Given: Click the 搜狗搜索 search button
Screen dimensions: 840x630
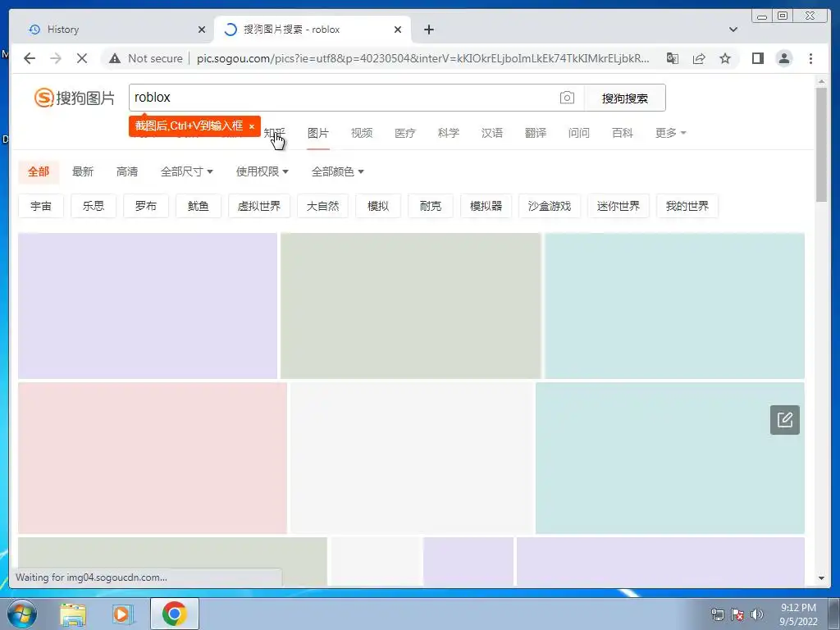Looking at the screenshot, I should 624,98.
